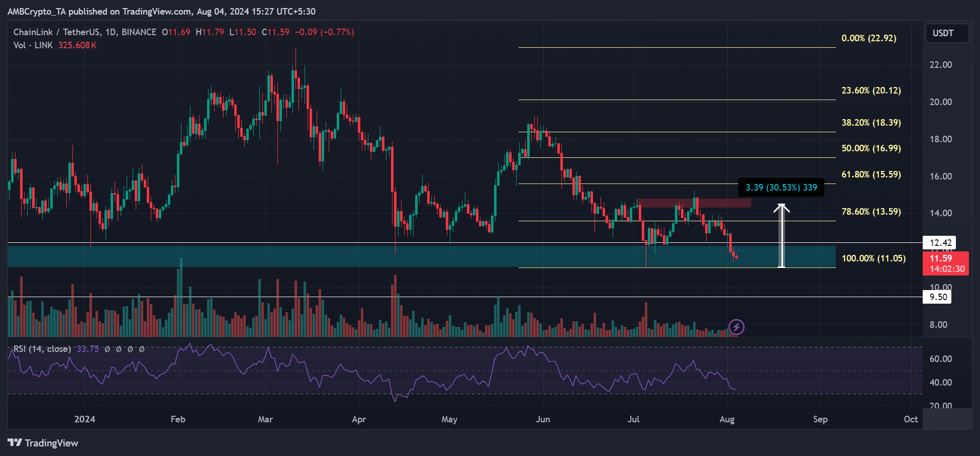
Task: Click the 9.50 price level label
Action: (938, 297)
